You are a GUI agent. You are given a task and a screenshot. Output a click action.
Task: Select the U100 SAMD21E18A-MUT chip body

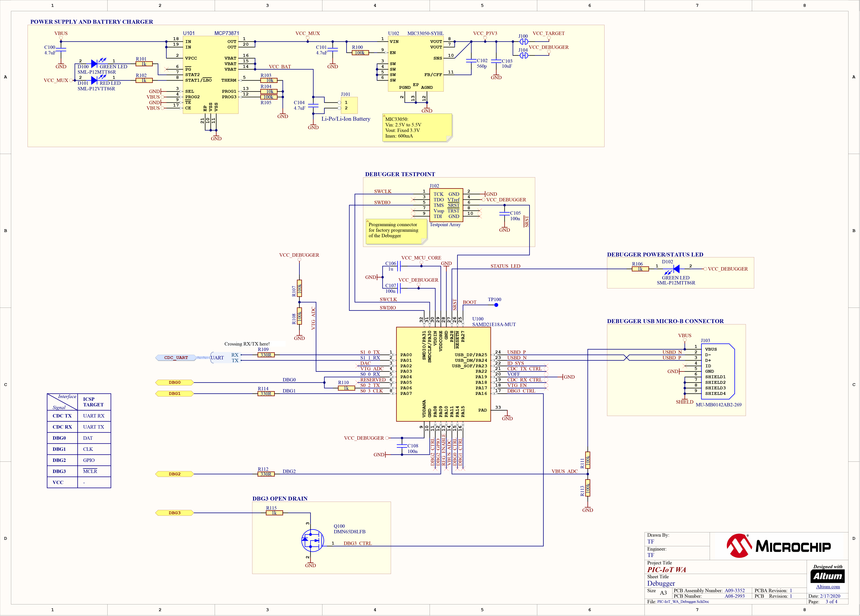point(443,374)
